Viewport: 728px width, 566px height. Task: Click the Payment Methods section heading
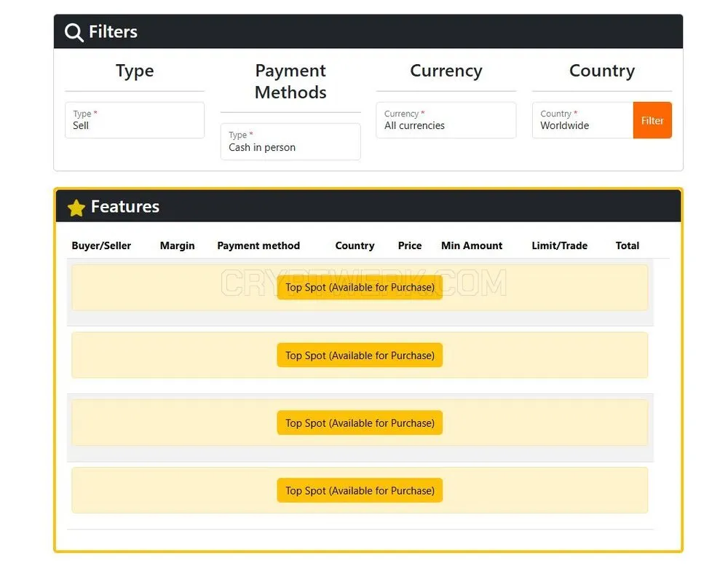point(290,82)
